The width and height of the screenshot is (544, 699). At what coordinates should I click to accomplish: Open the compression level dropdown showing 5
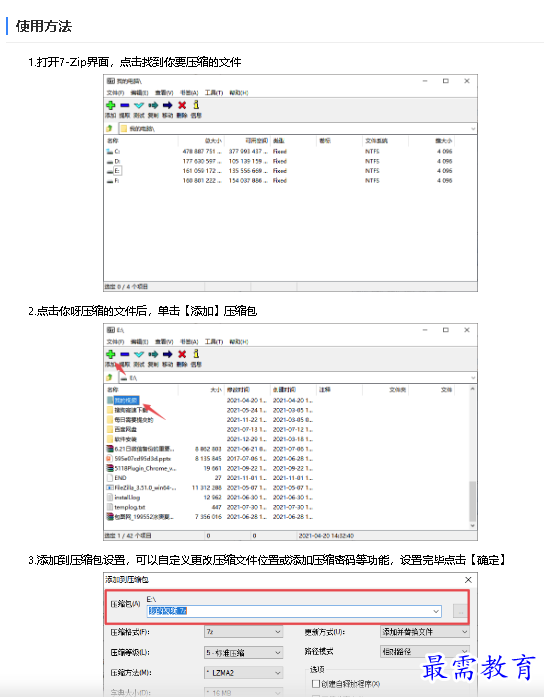[243, 652]
